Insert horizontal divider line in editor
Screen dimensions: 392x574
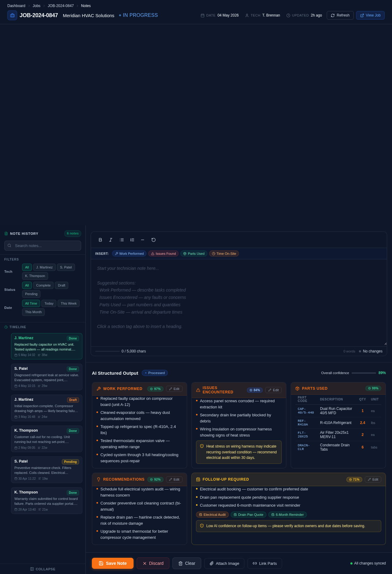pyautogui.click(x=142, y=240)
